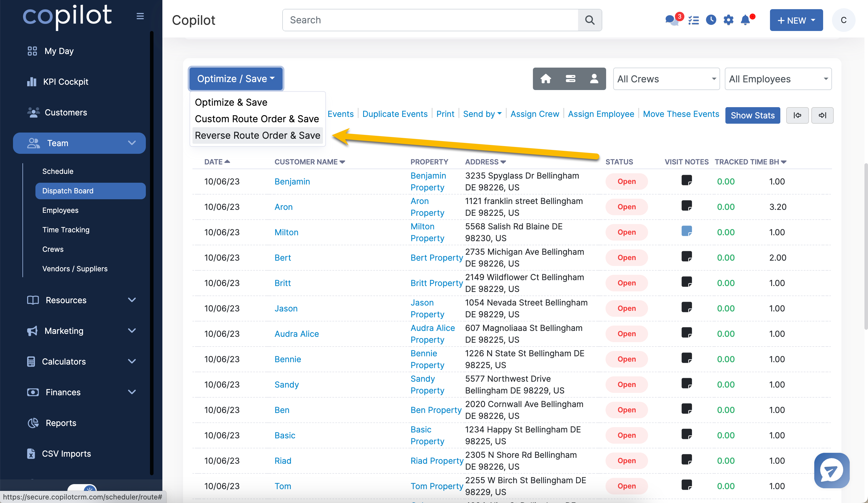The width and height of the screenshot is (868, 503).
Task: Focus the Search input field
Action: (430, 20)
